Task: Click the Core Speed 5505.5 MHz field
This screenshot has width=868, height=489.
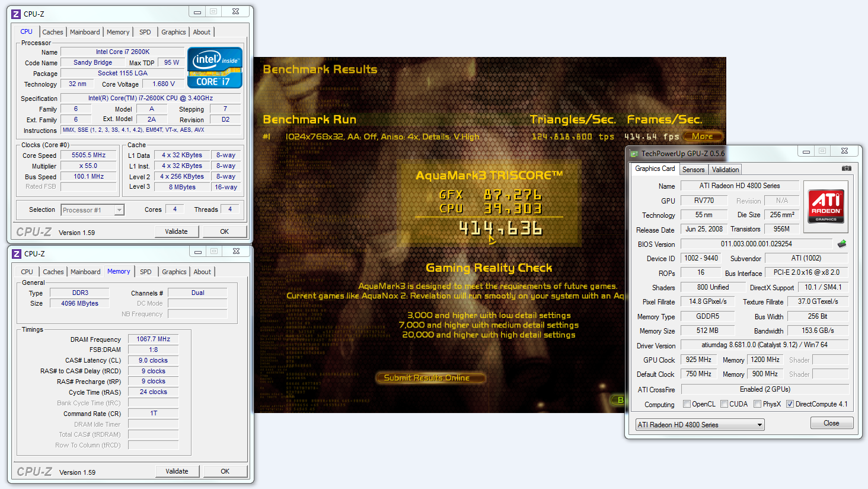Action: [x=89, y=155]
